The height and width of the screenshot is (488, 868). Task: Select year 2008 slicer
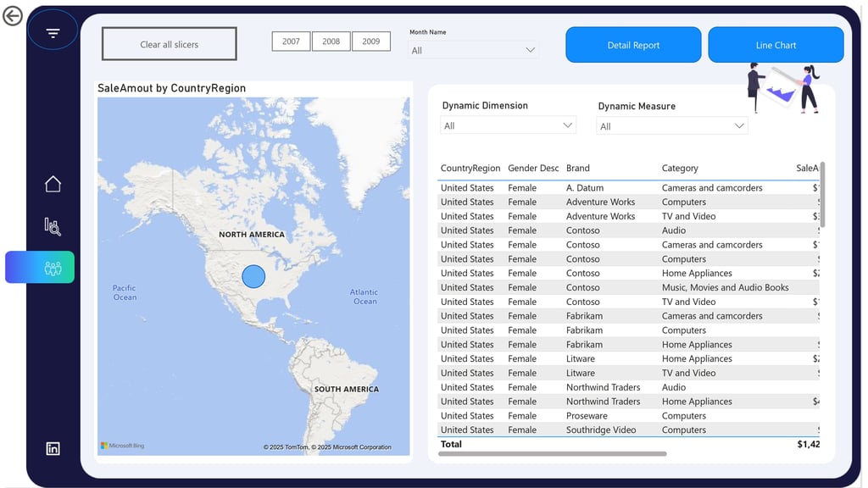pyautogui.click(x=331, y=42)
